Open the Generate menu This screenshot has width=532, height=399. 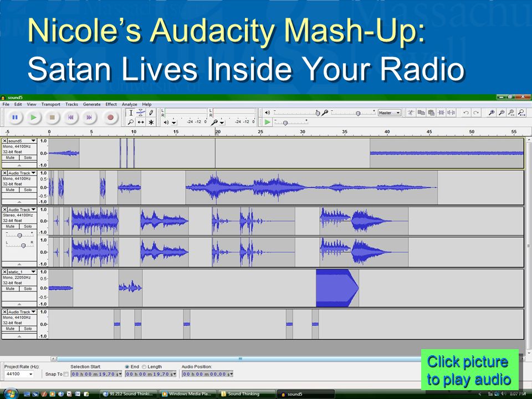[x=91, y=104]
